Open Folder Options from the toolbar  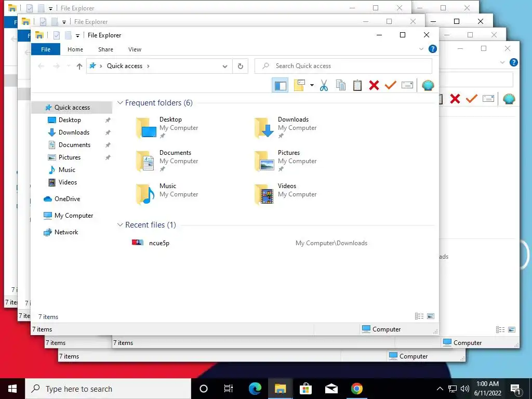299,86
